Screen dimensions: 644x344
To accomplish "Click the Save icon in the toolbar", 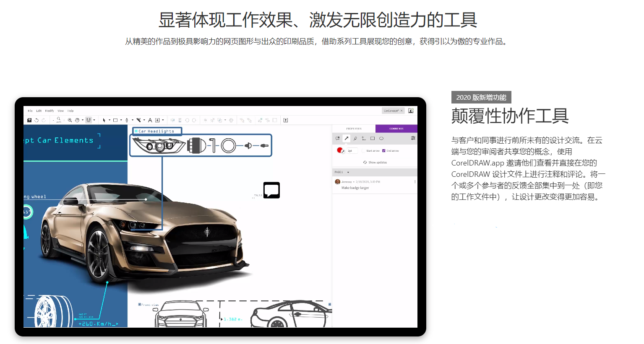I will (x=29, y=120).
